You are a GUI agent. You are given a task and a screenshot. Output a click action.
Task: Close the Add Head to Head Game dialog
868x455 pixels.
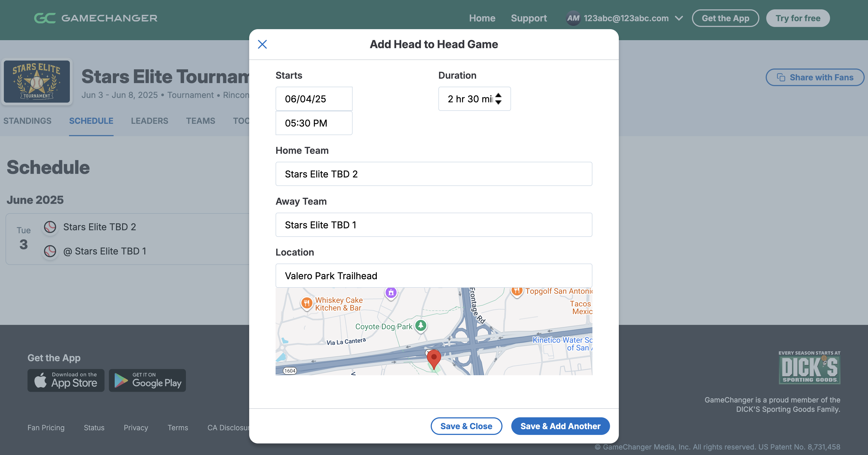262,44
